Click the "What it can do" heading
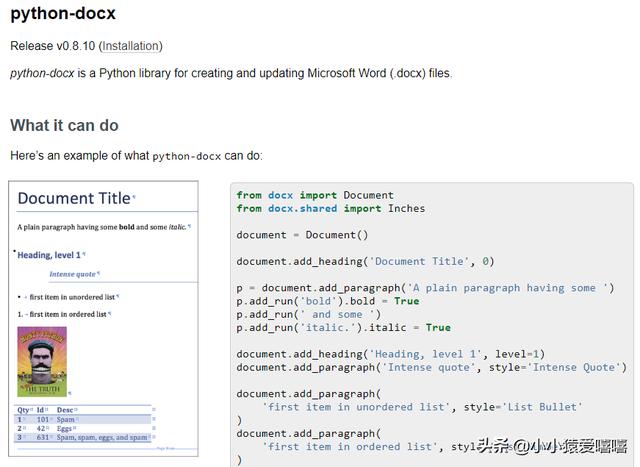 click(64, 126)
